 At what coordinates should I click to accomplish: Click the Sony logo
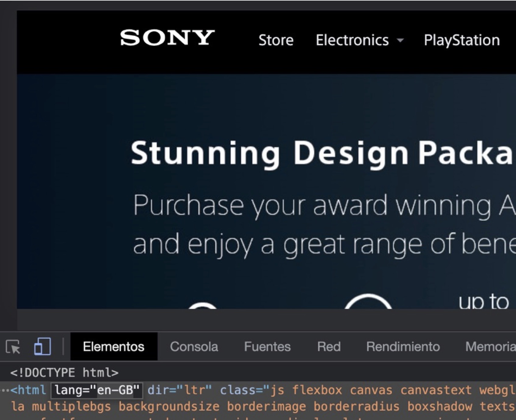[167, 38]
